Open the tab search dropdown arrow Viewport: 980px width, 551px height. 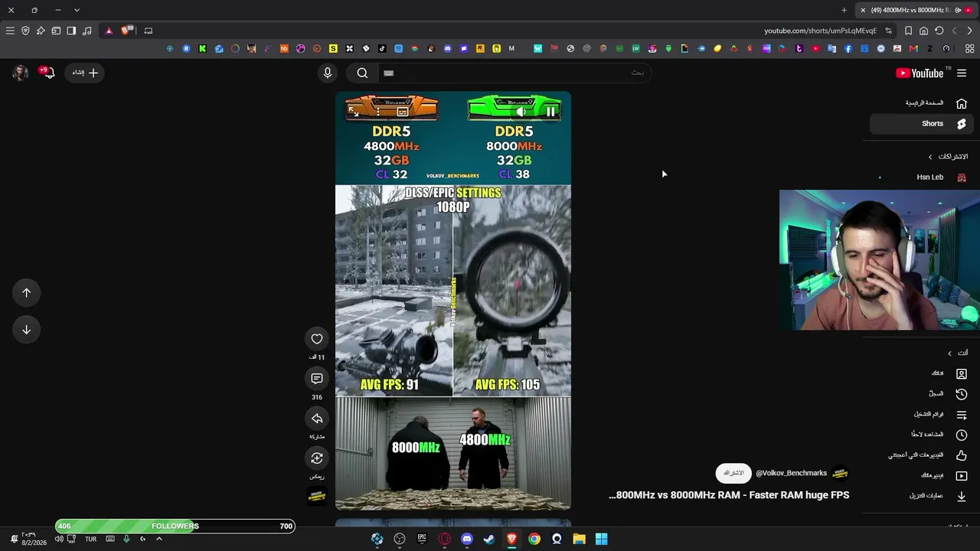click(x=77, y=10)
